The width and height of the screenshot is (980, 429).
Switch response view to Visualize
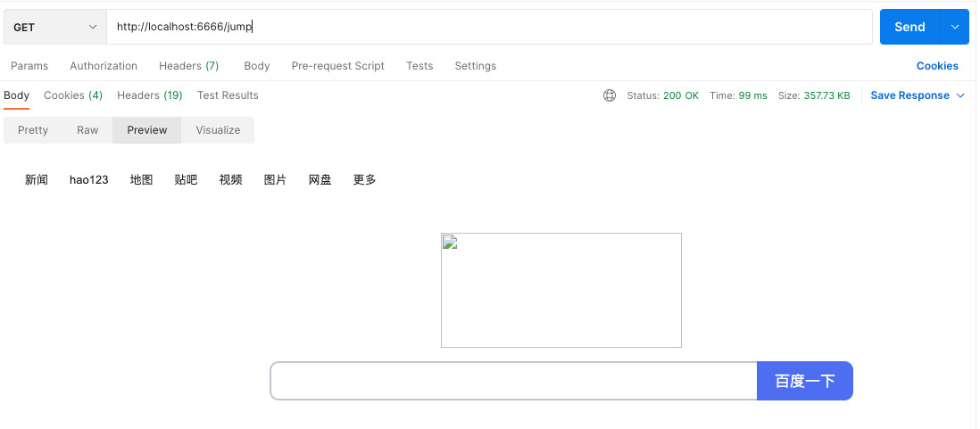[x=218, y=130]
